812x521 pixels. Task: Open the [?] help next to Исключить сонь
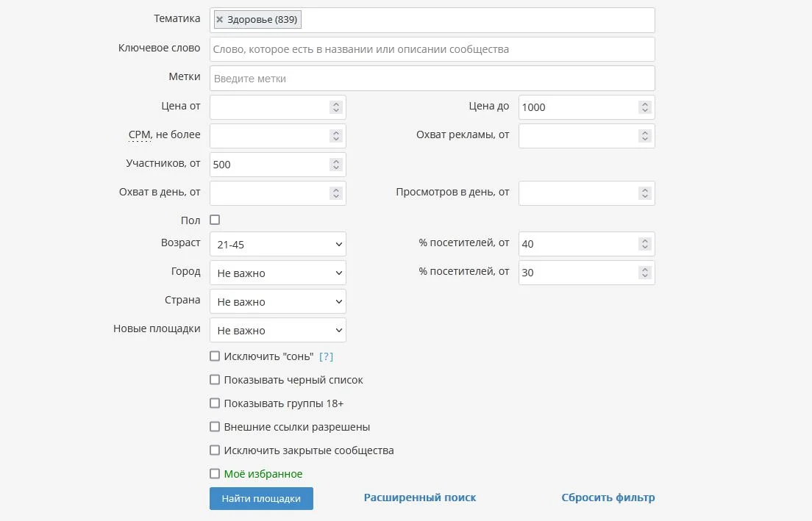pyautogui.click(x=326, y=356)
